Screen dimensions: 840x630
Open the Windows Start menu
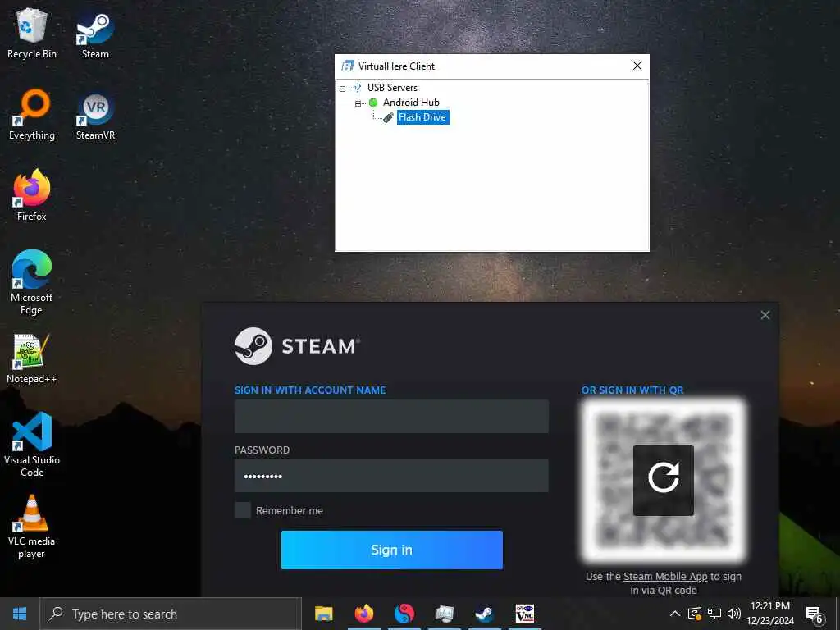click(x=20, y=614)
